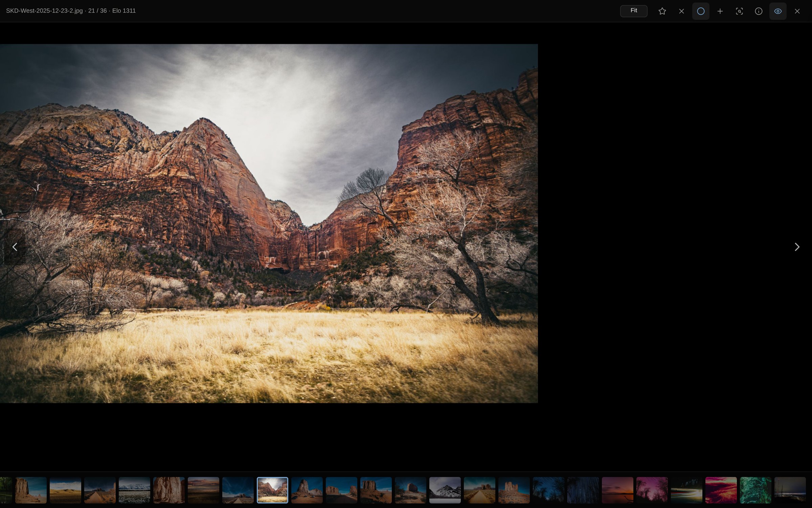The image size is (812, 508).
Task: Select the dim sunset over dark plain thumbnail
Action: click(x=203, y=490)
